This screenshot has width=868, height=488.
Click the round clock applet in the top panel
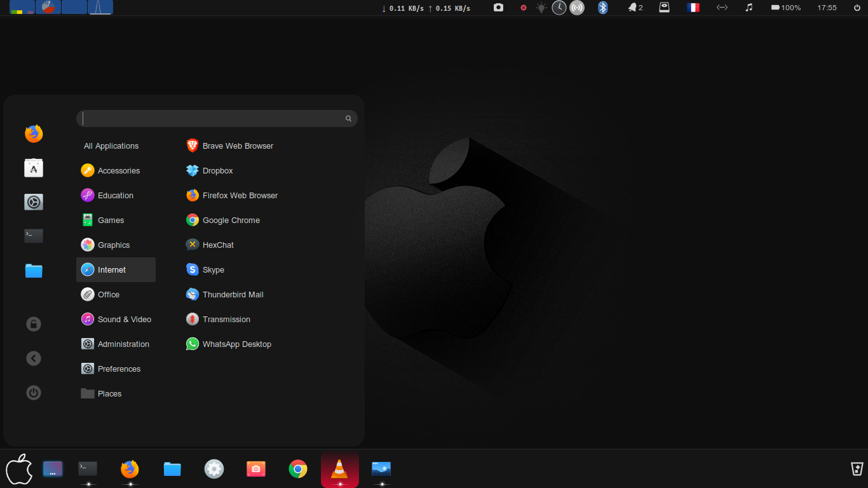click(559, 8)
